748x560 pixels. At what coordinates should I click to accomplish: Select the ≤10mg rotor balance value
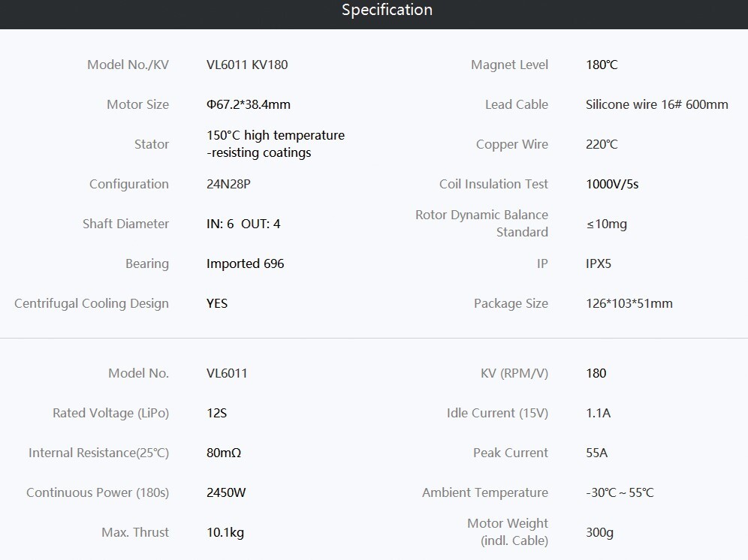606,224
